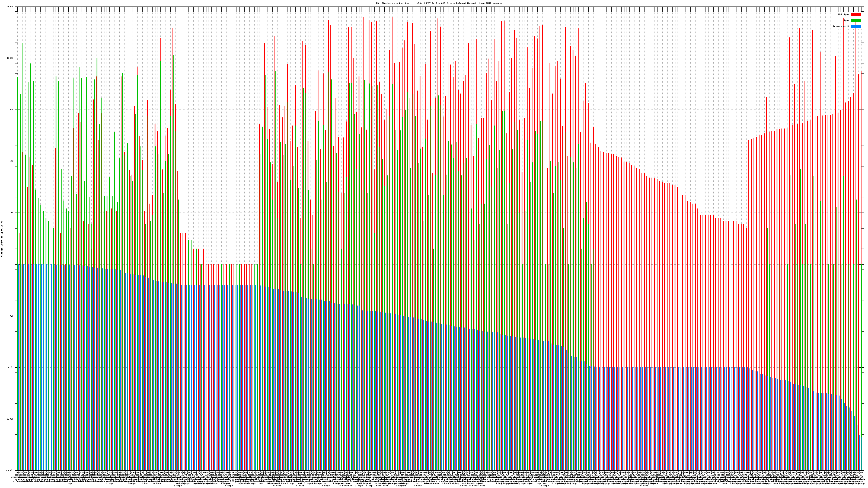
Task: Click the 0.1 y-axis tick label
Action: tap(12, 316)
